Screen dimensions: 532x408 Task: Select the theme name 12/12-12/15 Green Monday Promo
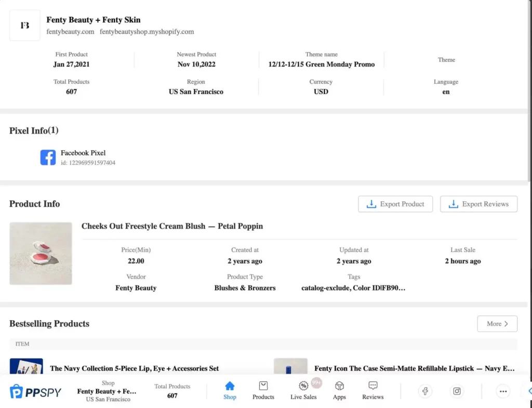coord(321,64)
